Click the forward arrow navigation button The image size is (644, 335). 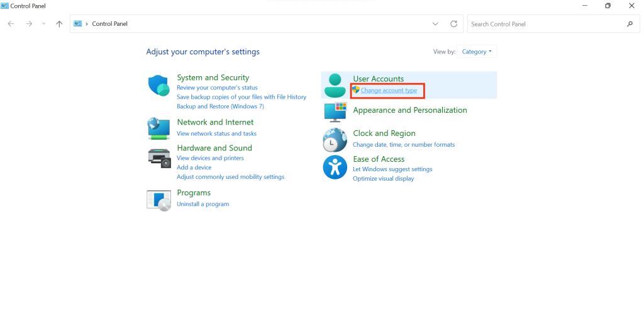pyautogui.click(x=29, y=24)
